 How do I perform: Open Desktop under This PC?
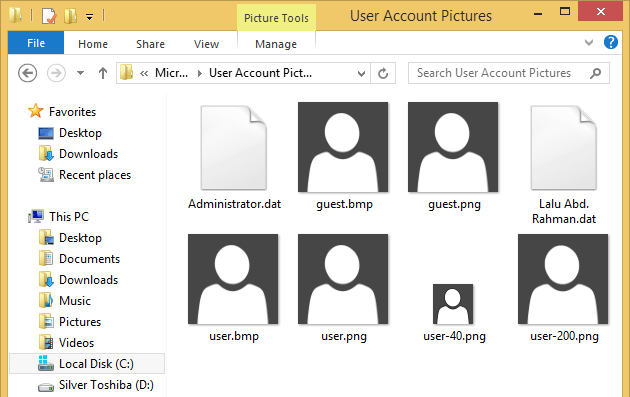[x=80, y=238]
